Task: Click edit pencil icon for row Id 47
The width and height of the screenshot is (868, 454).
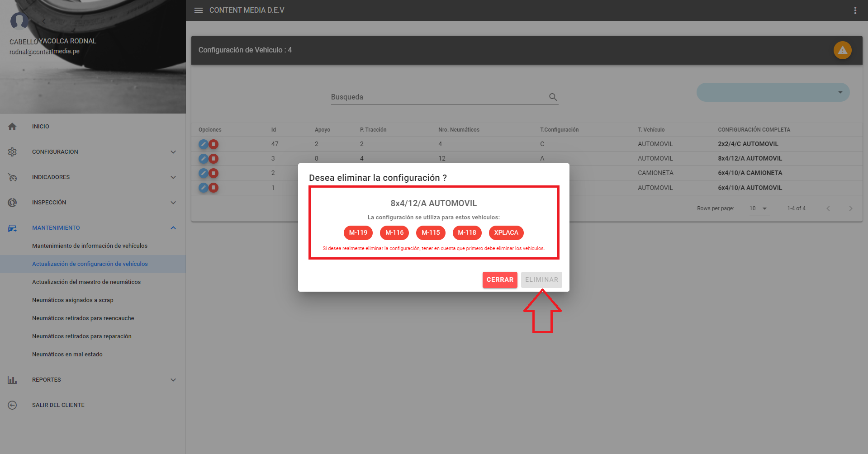Action: [x=204, y=144]
